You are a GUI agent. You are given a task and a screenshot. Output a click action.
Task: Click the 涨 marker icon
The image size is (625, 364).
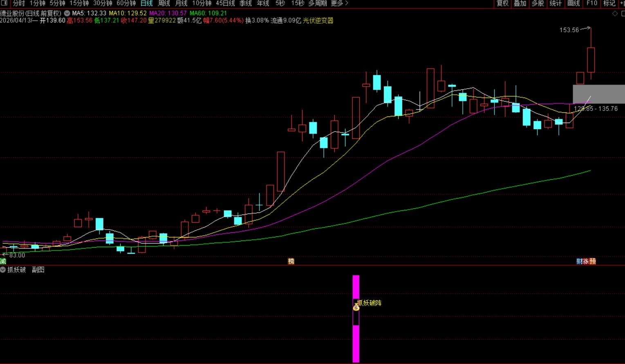pyautogui.click(x=586, y=261)
